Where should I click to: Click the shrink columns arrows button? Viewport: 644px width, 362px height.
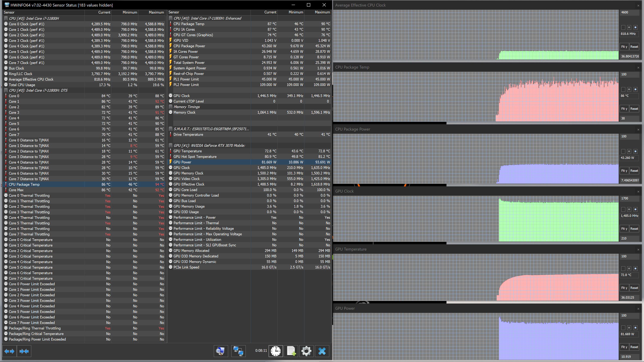(x=24, y=351)
